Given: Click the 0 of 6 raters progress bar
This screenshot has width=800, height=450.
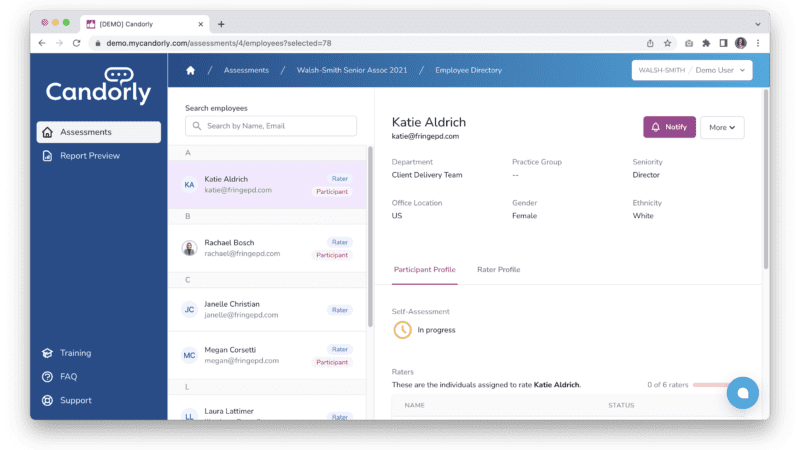Looking at the screenshot, I should coord(712,385).
